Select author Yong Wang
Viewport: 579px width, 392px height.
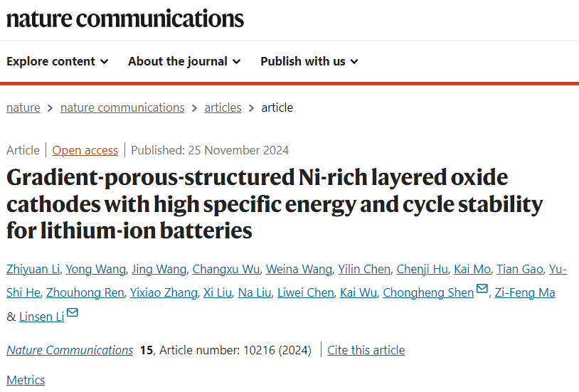click(95, 269)
